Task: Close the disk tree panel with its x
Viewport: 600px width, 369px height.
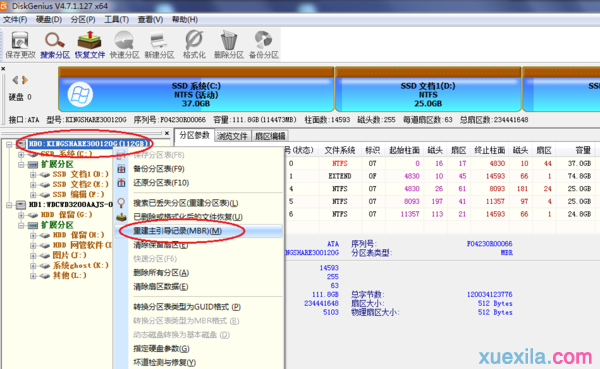Action: 167,133
